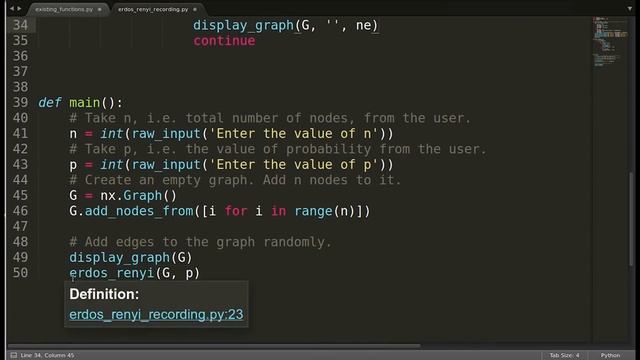
Task: Click 'raw_input' on line 41
Action: point(166,134)
